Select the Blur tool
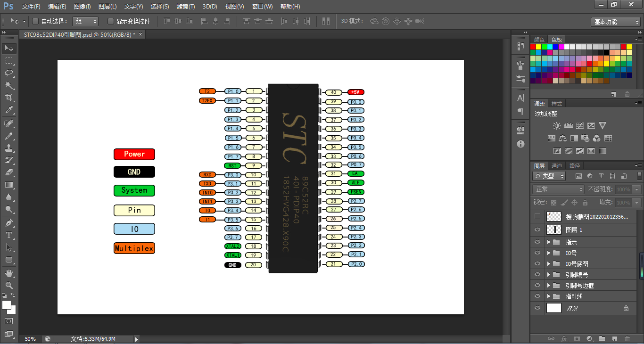 coord(9,197)
